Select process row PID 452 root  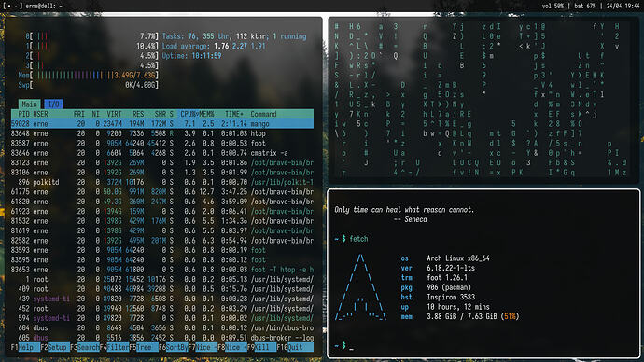coord(162,309)
